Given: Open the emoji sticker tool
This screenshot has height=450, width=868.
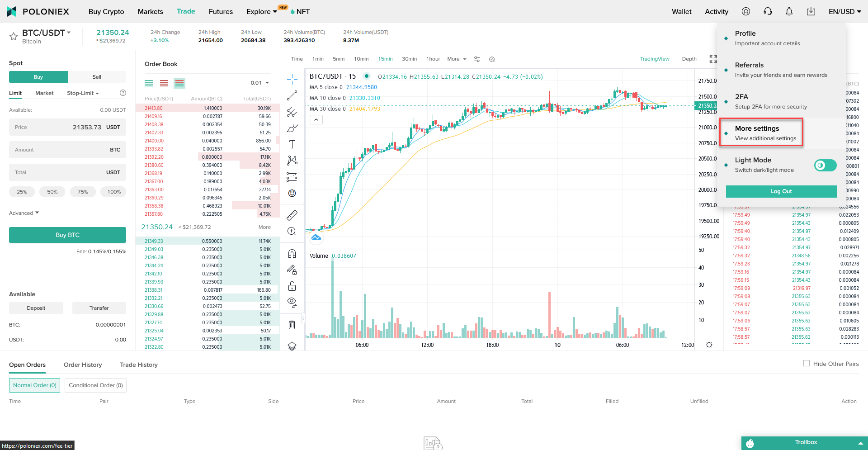Looking at the screenshot, I should [292, 193].
